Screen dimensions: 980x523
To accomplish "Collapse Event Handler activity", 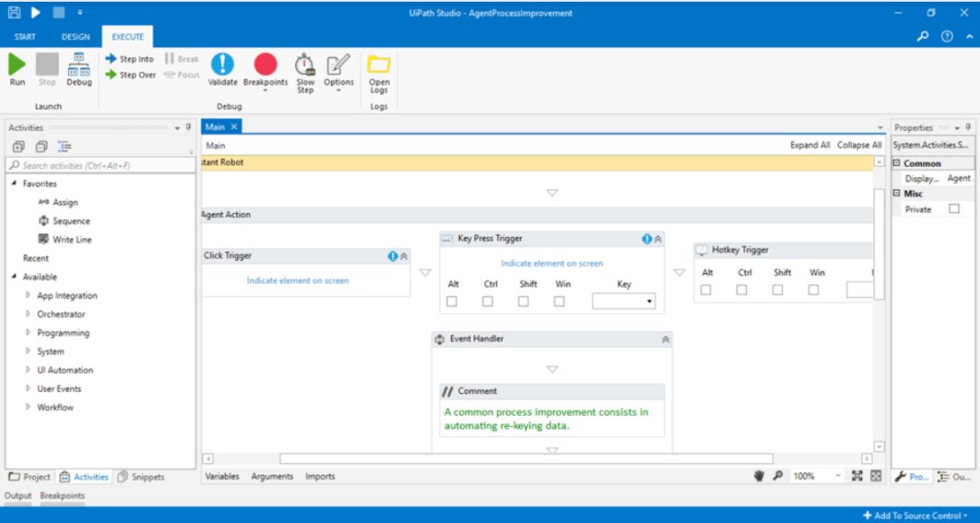I will click(x=666, y=339).
